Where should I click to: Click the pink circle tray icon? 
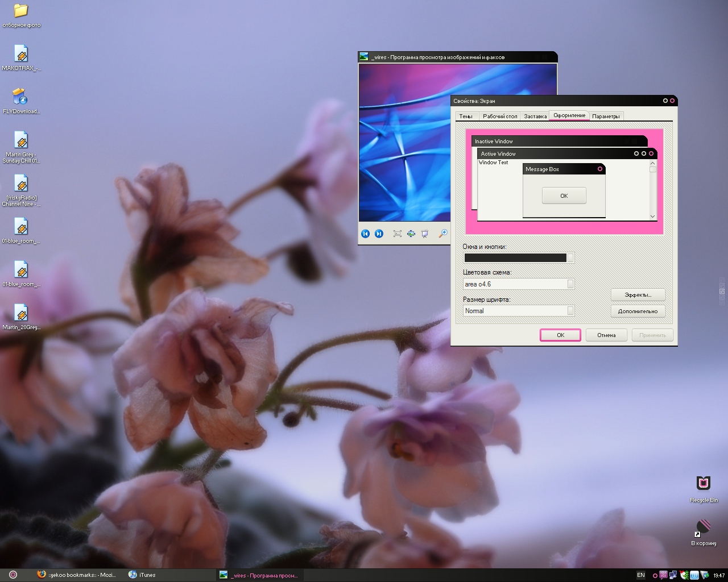[655, 576]
